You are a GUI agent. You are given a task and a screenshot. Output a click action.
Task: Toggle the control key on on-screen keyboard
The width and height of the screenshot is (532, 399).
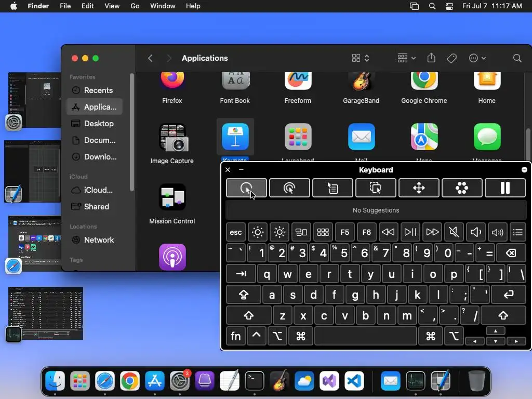(x=257, y=336)
